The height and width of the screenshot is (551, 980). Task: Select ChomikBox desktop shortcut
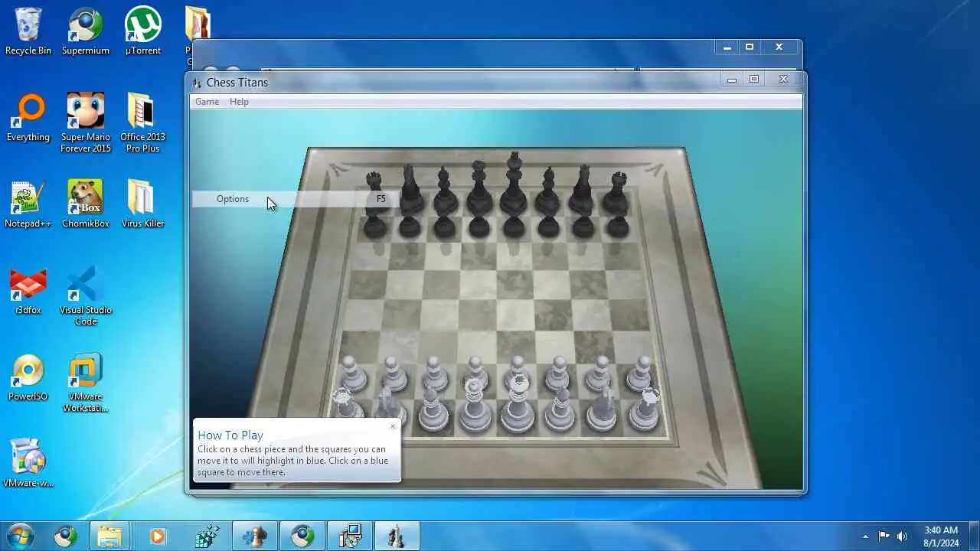tap(86, 204)
